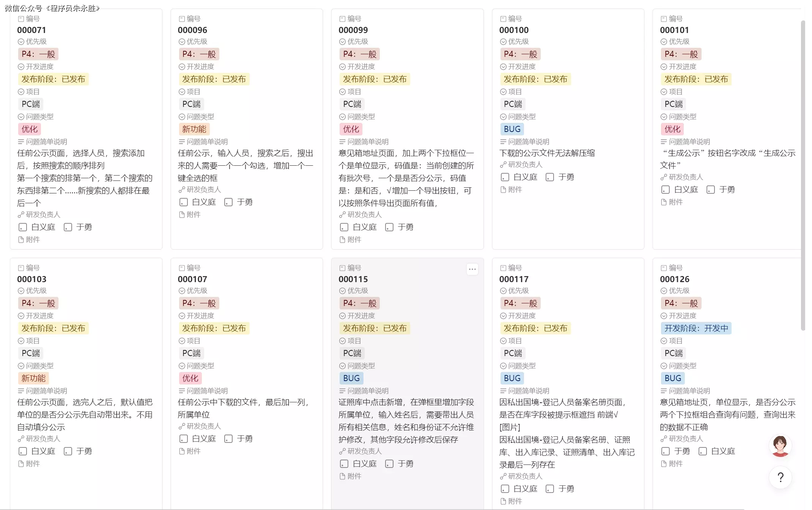This screenshot has height=510, width=812.
Task: Click the 于勇 assignee on card 000115
Action: tap(405, 464)
